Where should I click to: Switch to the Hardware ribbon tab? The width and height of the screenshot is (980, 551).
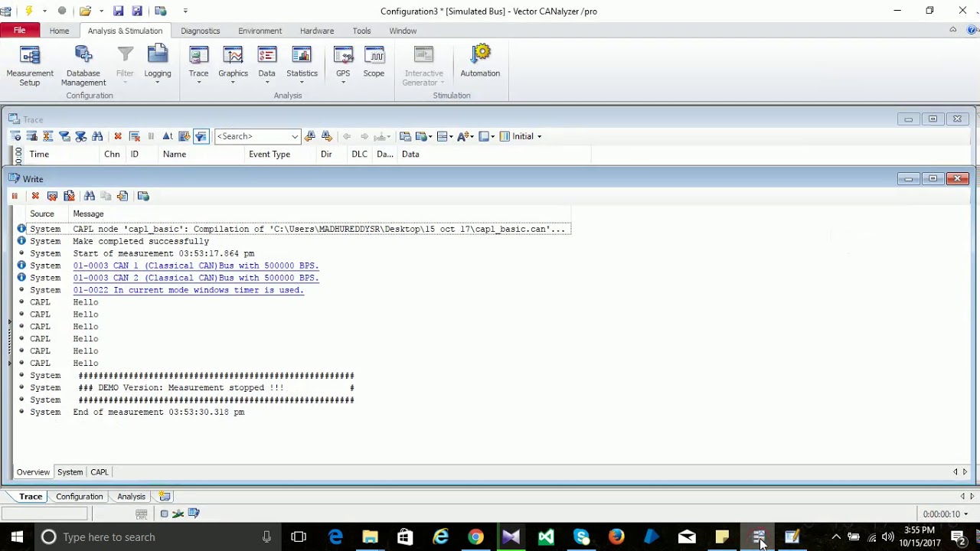pos(317,31)
